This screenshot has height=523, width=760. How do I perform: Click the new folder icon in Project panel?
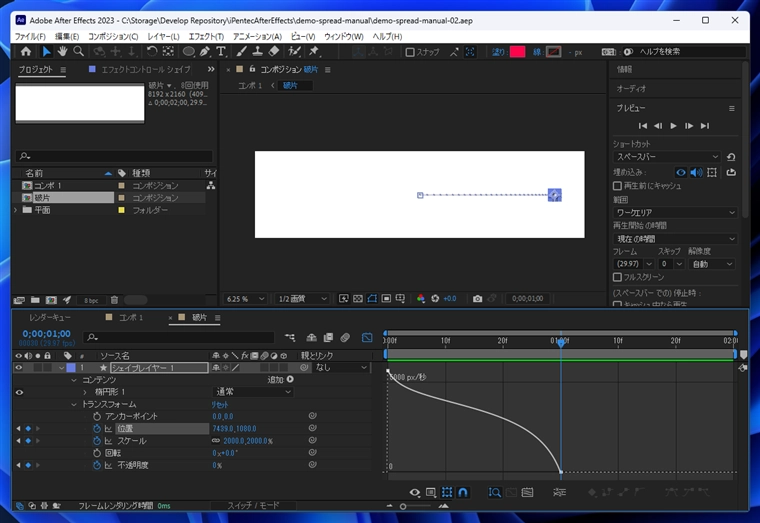(x=35, y=300)
